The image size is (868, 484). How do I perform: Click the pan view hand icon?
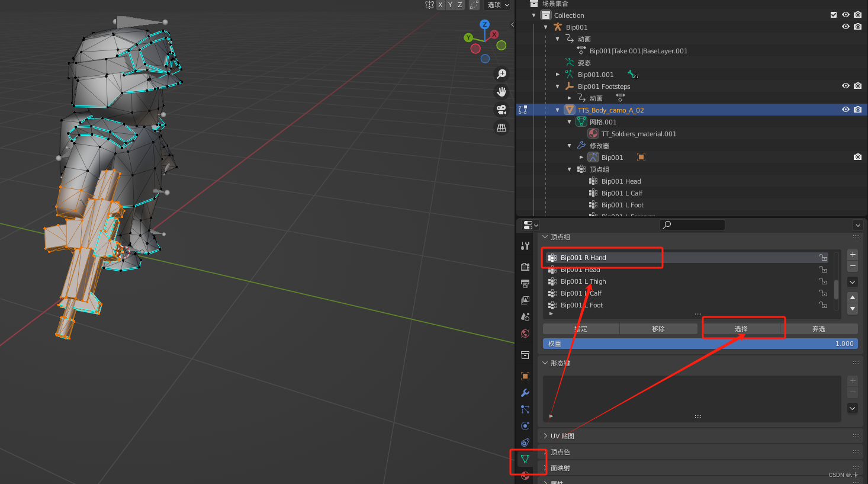tap(501, 92)
